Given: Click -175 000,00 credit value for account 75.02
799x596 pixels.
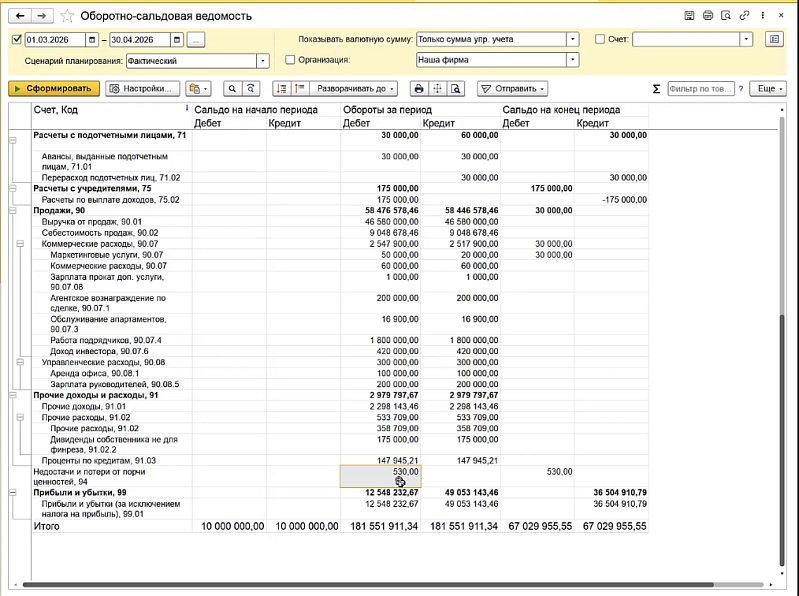Looking at the screenshot, I should 624,200.
